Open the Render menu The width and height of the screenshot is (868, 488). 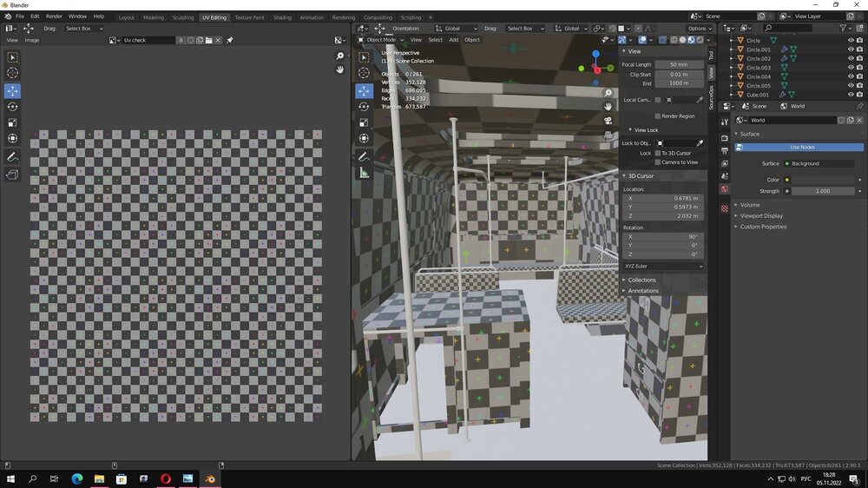click(x=54, y=16)
